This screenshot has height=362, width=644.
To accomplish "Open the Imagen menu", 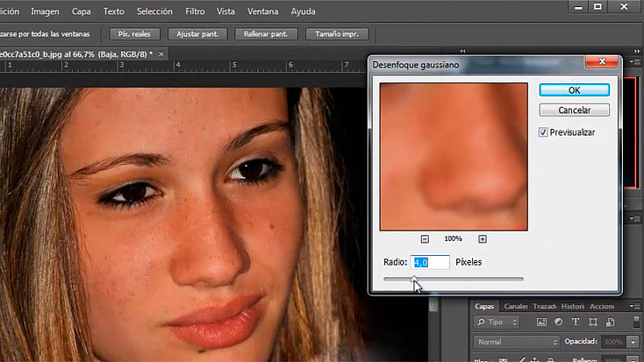I will [45, 11].
